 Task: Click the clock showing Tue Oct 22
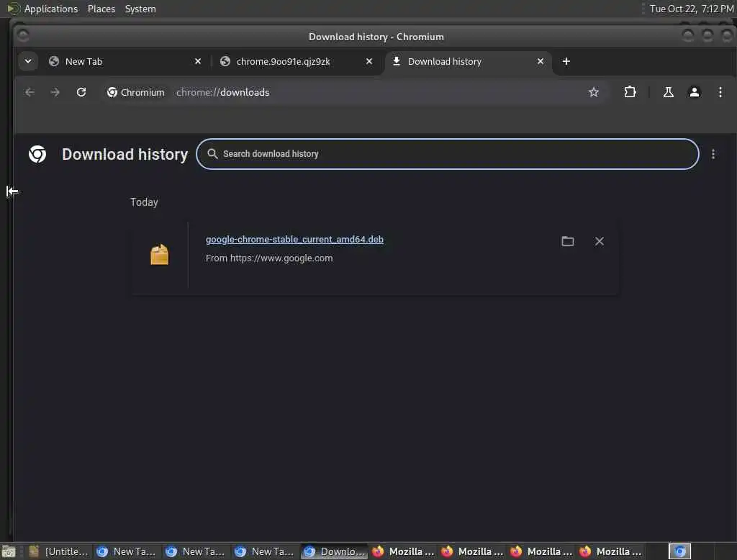pyautogui.click(x=692, y=9)
